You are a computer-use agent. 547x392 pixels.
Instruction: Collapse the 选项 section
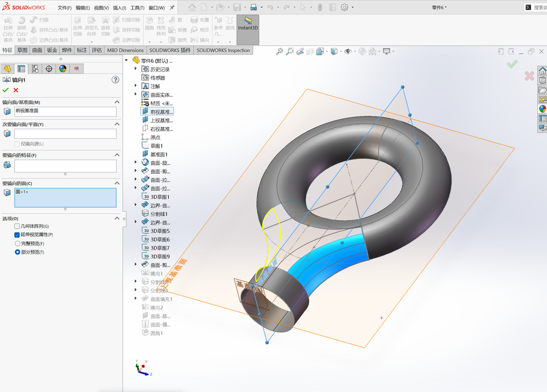pos(117,218)
